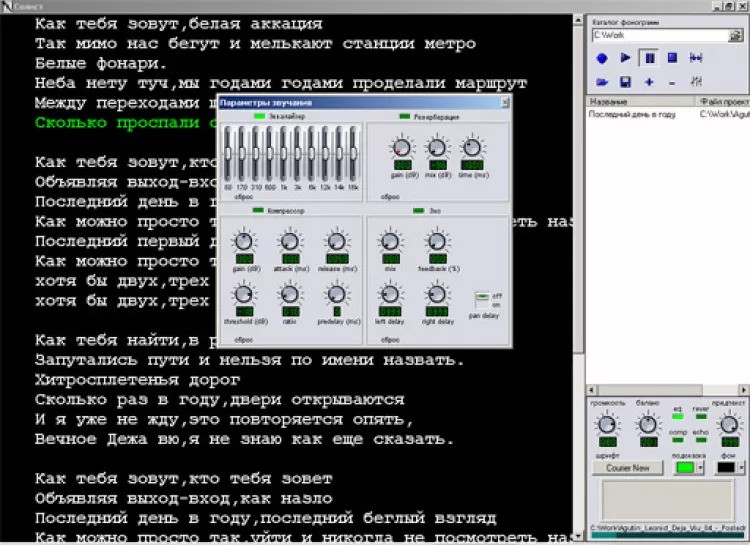Click сброс reset in the reverb section
The image size is (750, 545).
(x=390, y=197)
